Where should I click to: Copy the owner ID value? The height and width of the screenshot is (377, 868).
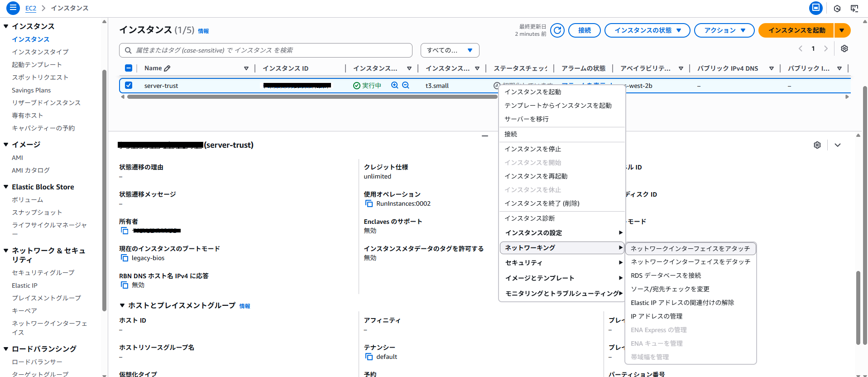125,231
